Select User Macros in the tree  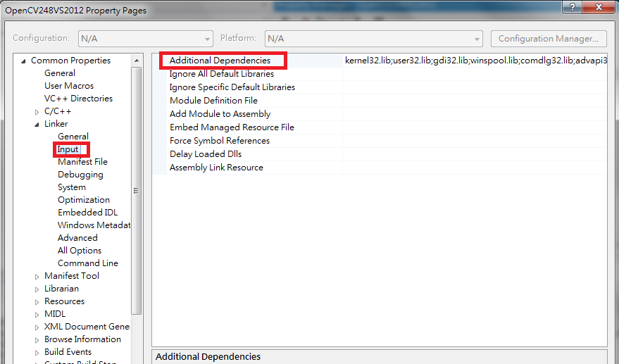[x=69, y=86]
